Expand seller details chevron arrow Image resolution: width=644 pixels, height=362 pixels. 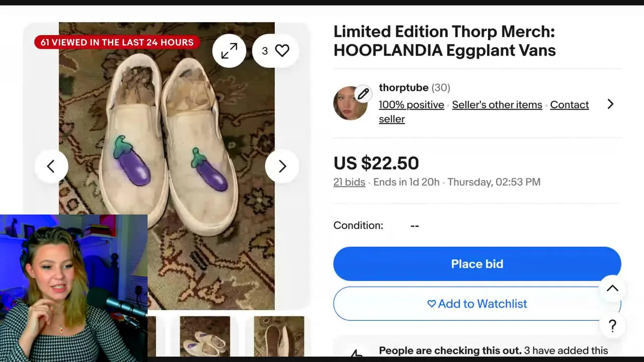point(610,104)
